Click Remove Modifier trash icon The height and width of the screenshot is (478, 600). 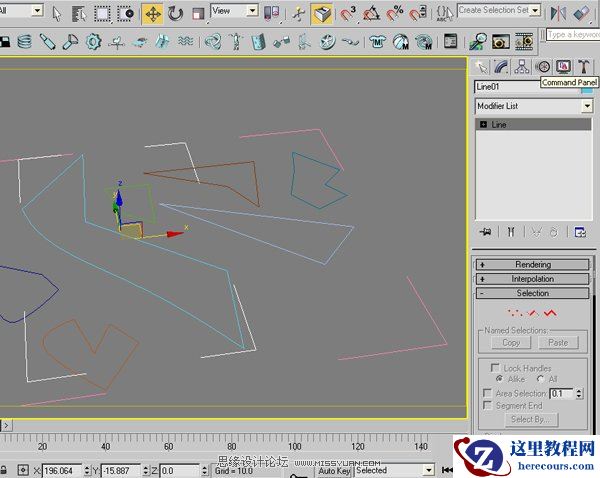point(554,232)
